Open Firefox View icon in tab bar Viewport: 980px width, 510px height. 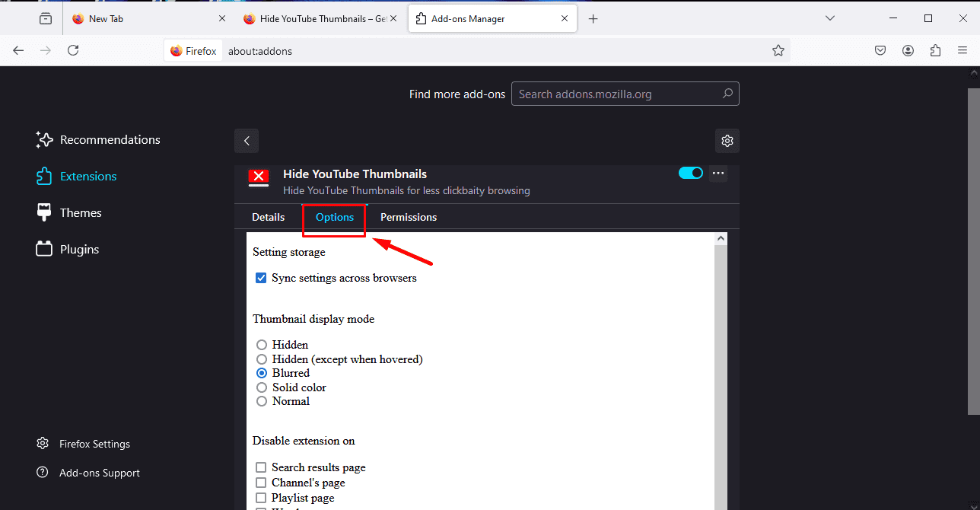point(46,19)
